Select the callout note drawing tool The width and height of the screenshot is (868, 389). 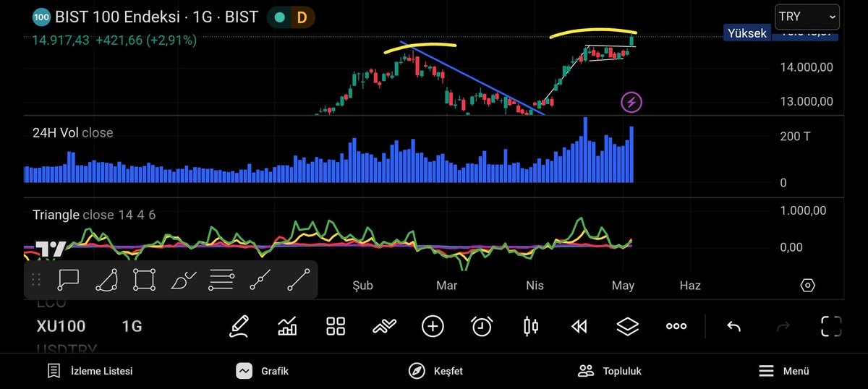68,279
